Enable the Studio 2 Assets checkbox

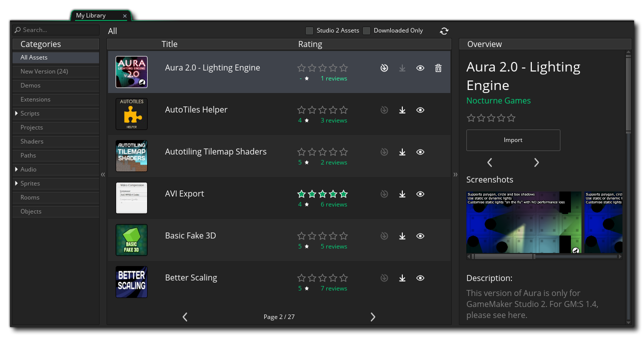coord(310,30)
